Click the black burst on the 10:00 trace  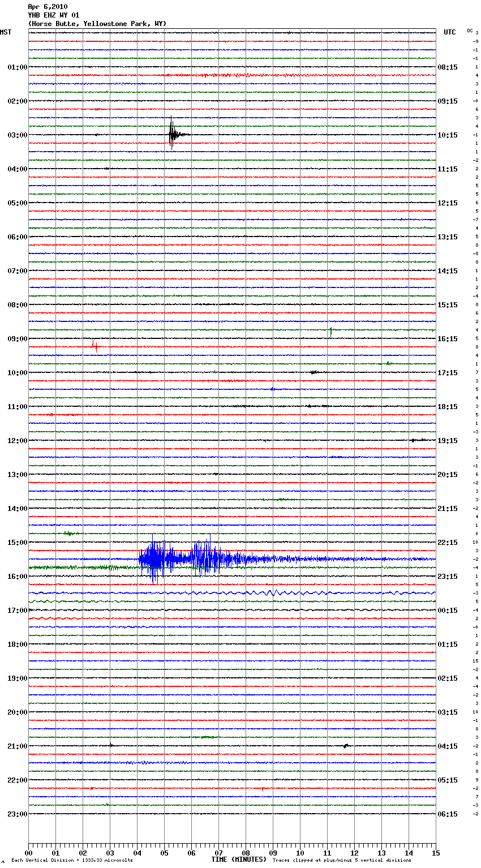point(314,372)
